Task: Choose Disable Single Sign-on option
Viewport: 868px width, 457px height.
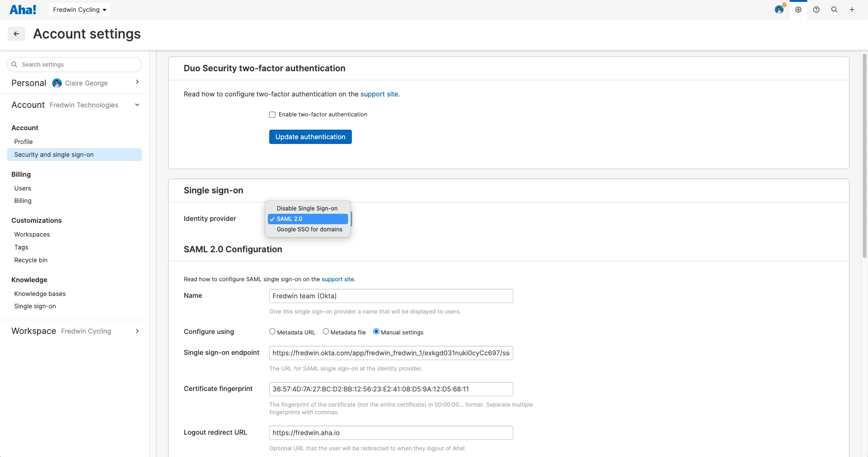Action: point(308,208)
